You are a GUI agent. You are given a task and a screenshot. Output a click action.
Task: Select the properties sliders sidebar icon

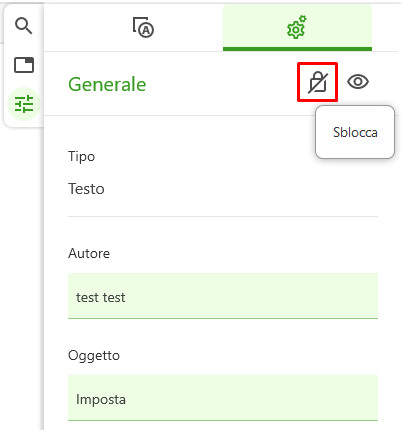pyautogui.click(x=24, y=104)
